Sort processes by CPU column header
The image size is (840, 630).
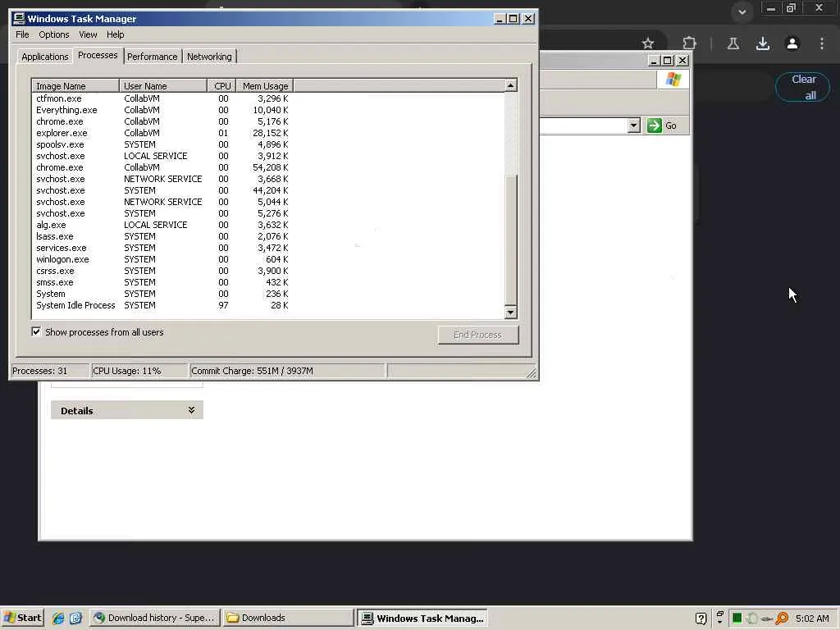click(221, 85)
